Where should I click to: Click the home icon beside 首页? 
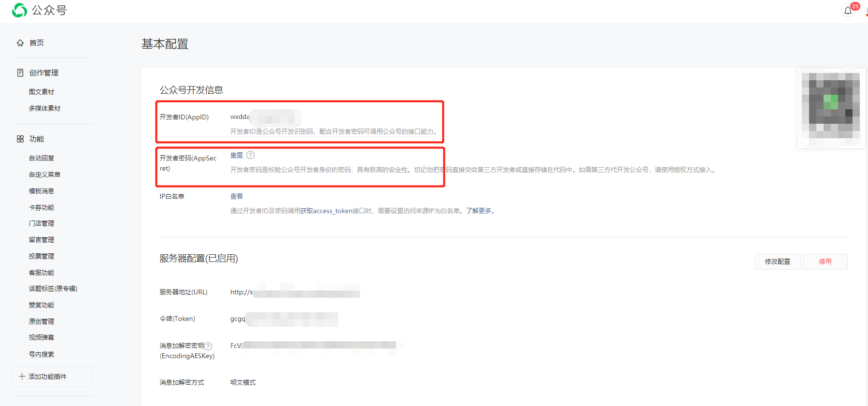[20, 43]
